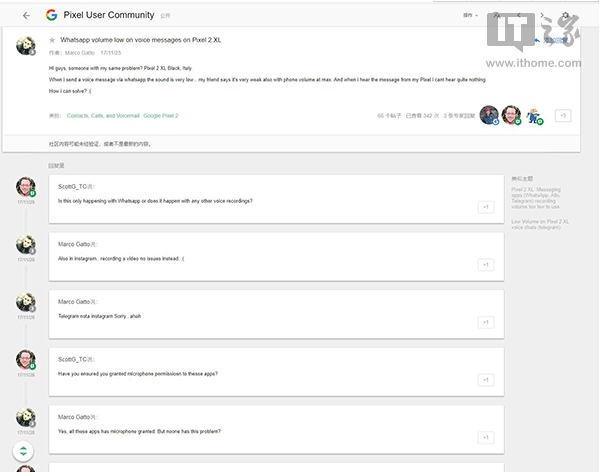This screenshot has height=476, width=600.
Task: Click the translate icon in the toolbar
Action: [497, 15]
